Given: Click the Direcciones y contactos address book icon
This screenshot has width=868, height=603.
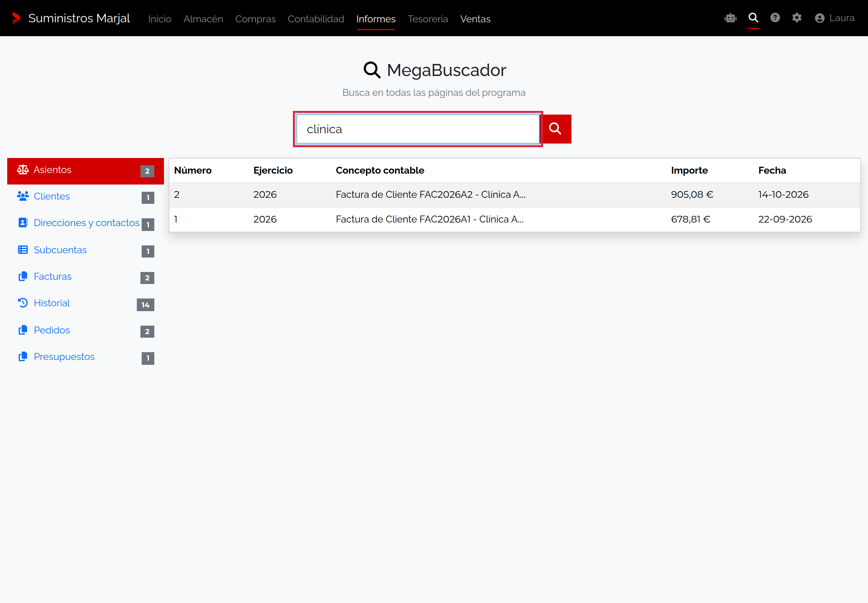Looking at the screenshot, I should pos(23,223).
